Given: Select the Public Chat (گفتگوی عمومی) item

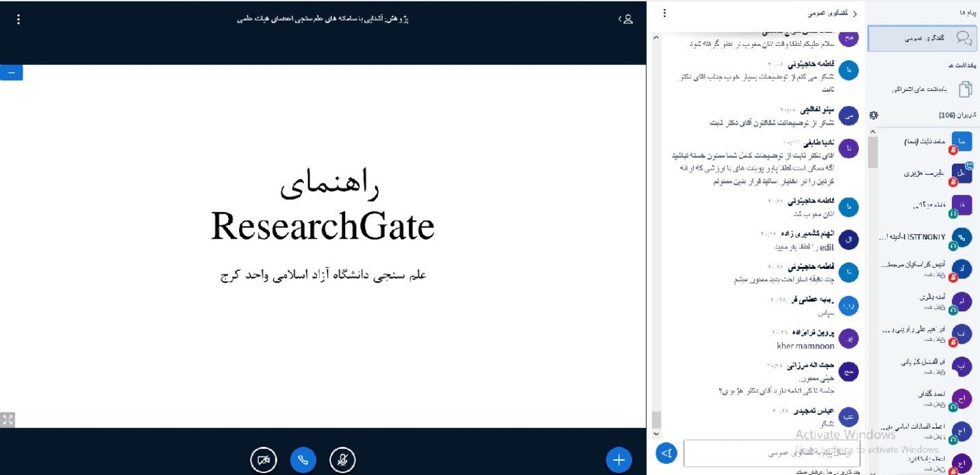Looking at the screenshot, I should [x=922, y=38].
